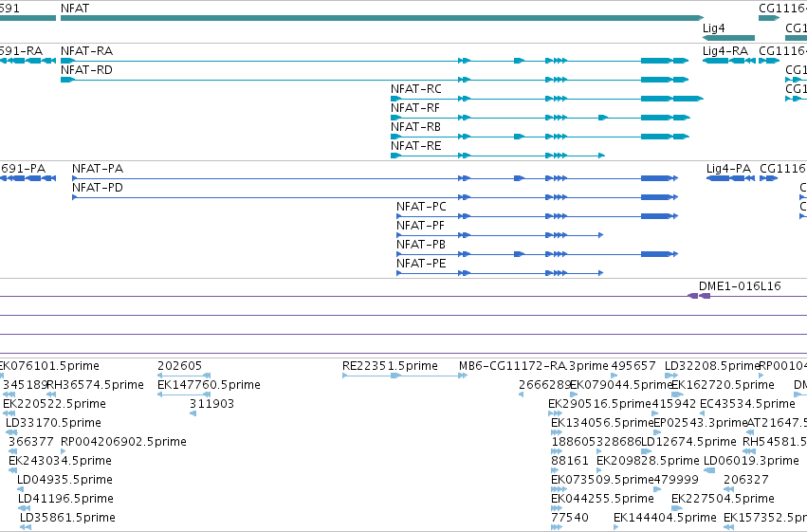Click the DME1-016L16 feature
Image resolution: width=807 pixels, height=532 pixels.
(740, 286)
